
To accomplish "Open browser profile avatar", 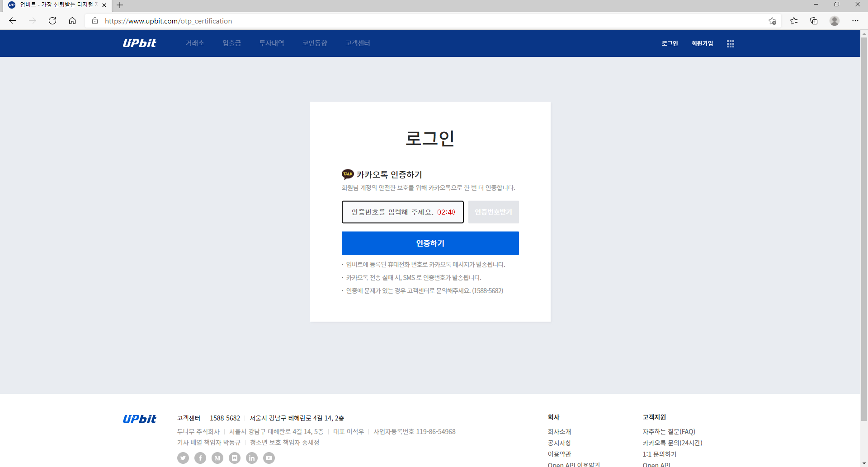I will pyautogui.click(x=835, y=21).
